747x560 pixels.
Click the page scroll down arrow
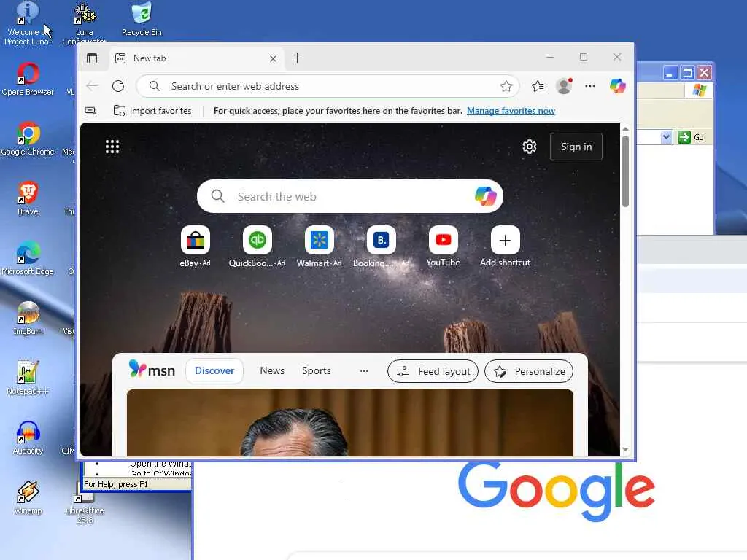point(625,449)
